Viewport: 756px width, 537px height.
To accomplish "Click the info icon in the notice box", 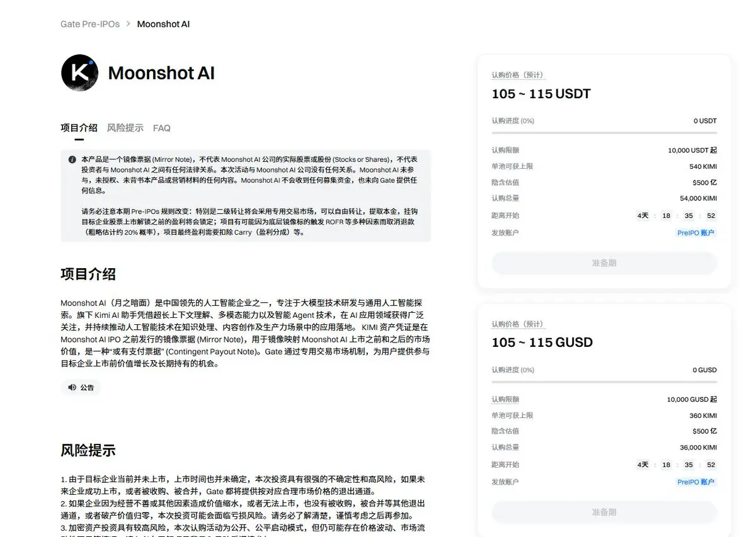I will coord(72,160).
